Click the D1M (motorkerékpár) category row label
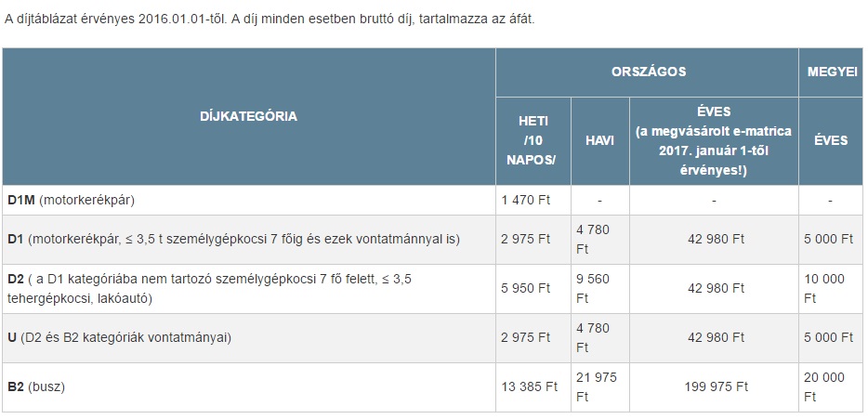 tap(76, 200)
